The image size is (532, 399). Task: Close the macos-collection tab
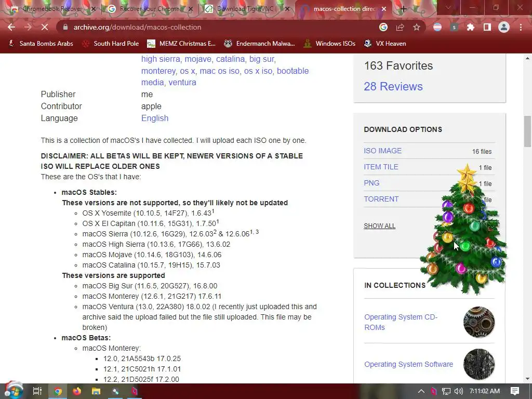point(384,9)
